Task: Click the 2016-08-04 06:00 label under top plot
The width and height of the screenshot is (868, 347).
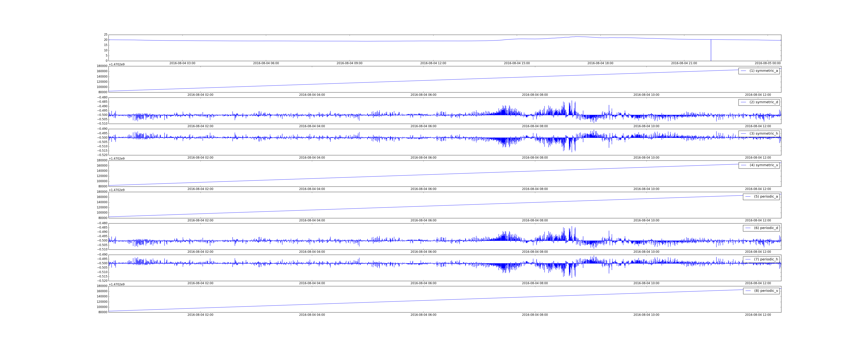Action: (x=266, y=63)
